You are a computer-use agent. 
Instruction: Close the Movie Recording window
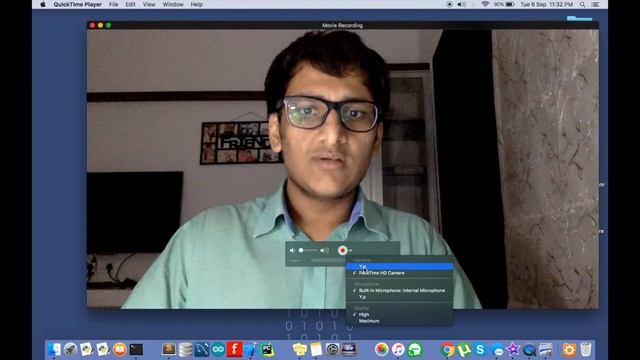92,25
